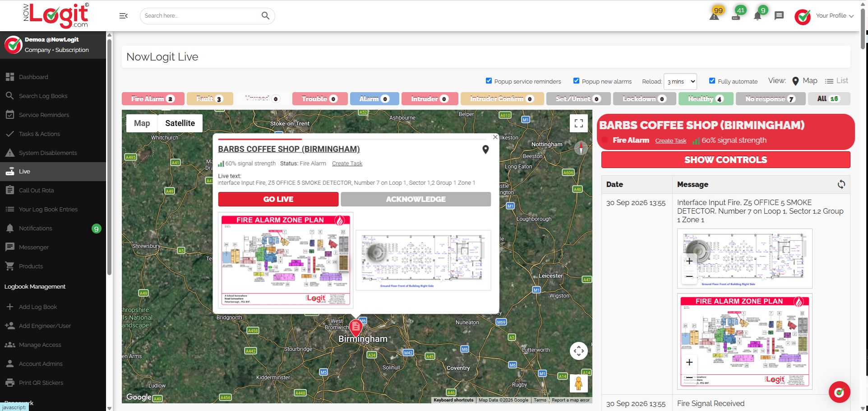Filter by Trouble status

click(x=320, y=98)
